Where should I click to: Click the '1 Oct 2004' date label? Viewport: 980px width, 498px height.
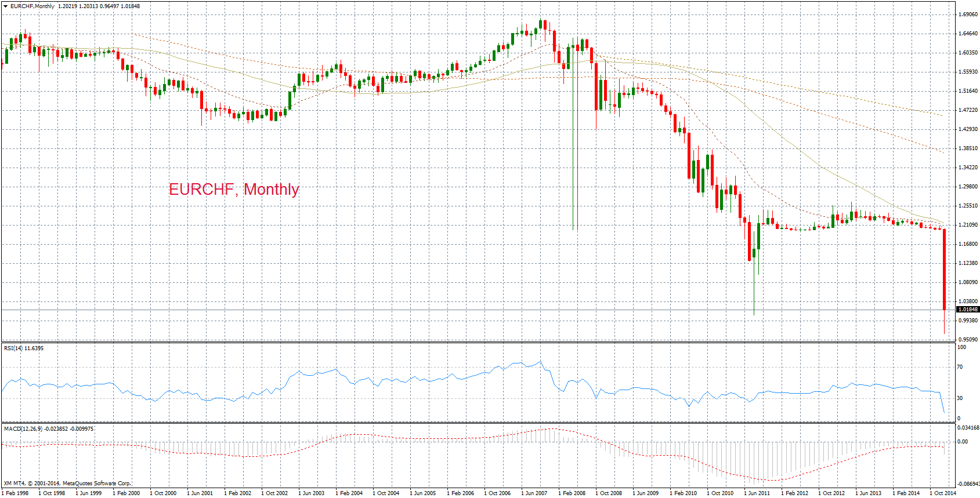[386, 493]
